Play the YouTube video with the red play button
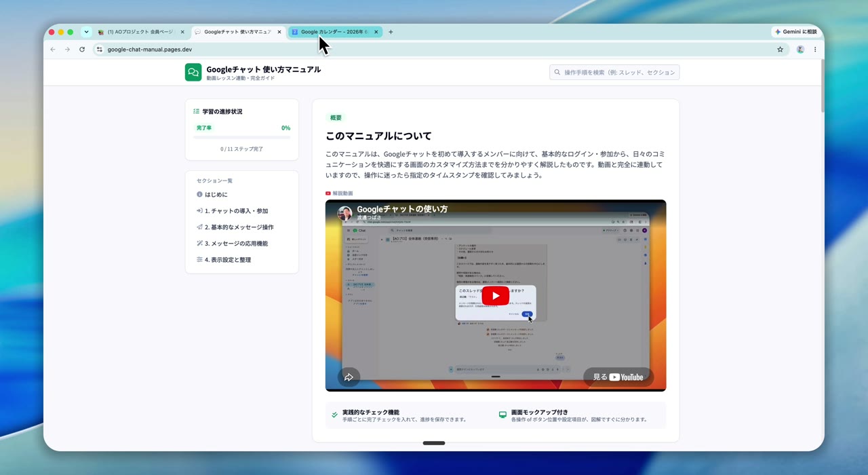 (x=496, y=296)
